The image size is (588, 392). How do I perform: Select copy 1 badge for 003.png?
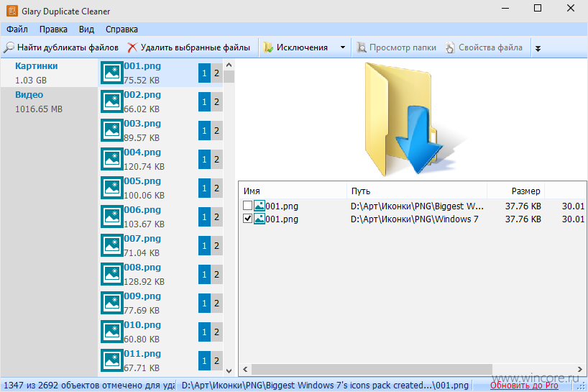click(x=204, y=130)
